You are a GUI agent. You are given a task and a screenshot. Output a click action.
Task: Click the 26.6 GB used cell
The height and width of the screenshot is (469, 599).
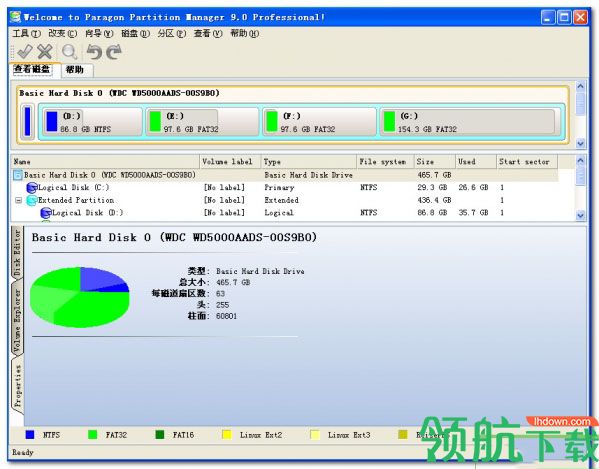coord(473,188)
